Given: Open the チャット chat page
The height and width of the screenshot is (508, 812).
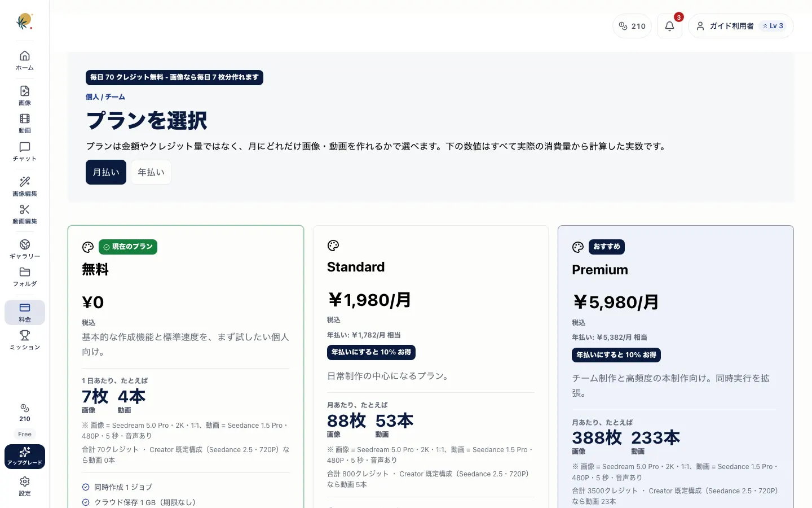Looking at the screenshot, I should (25, 152).
